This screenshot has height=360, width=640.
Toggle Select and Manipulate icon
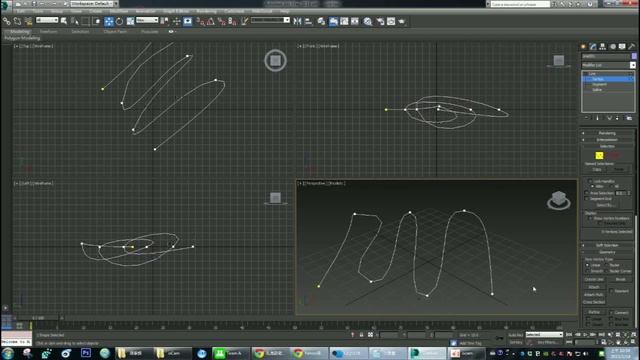176,21
